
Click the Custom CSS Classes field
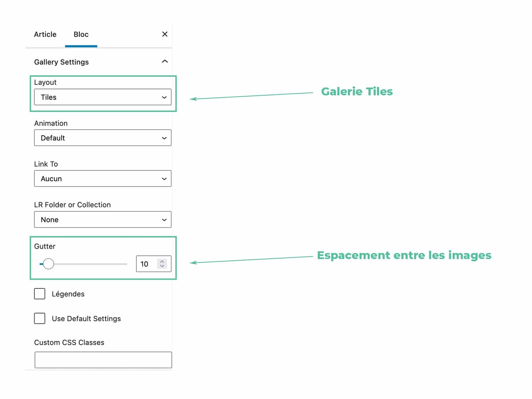pos(103,360)
